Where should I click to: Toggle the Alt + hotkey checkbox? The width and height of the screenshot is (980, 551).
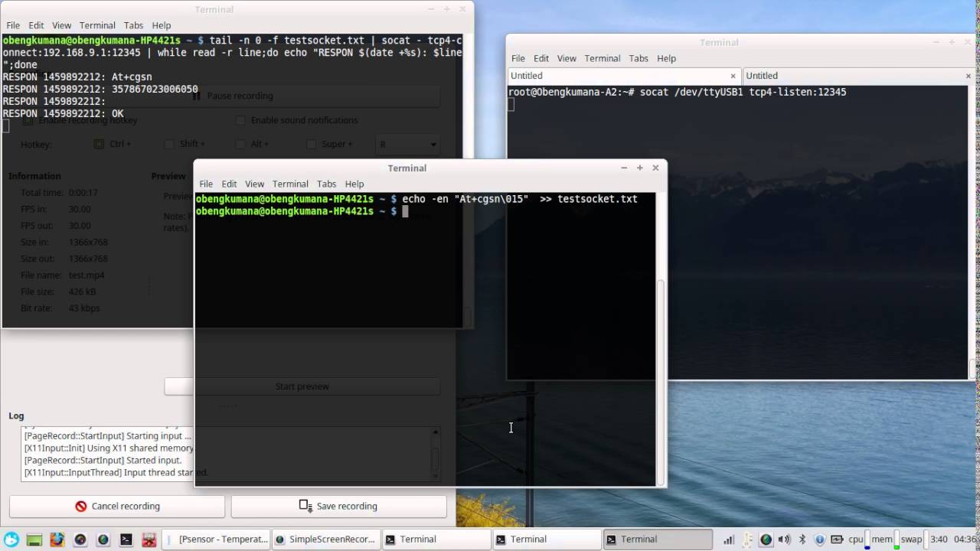[x=240, y=144]
